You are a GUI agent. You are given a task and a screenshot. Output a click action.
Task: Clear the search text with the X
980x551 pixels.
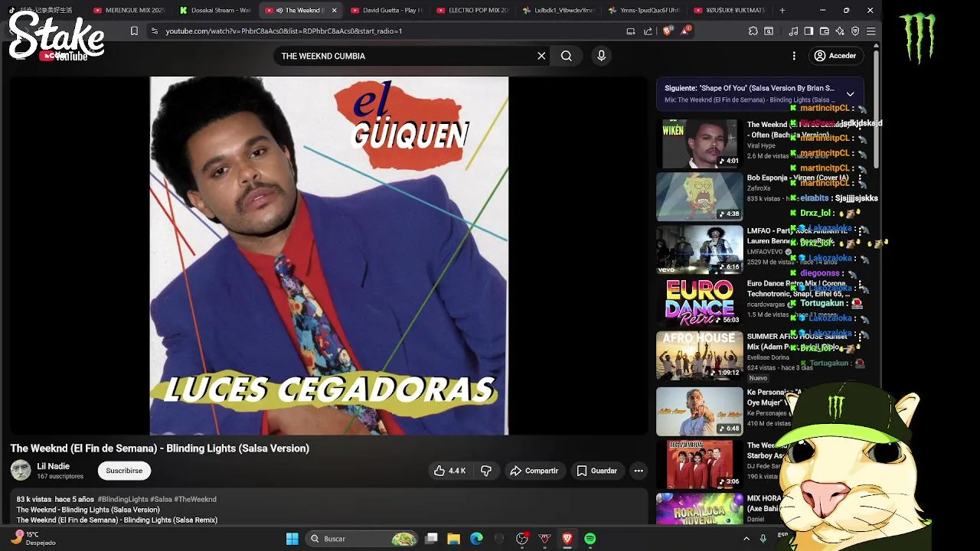point(541,56)
